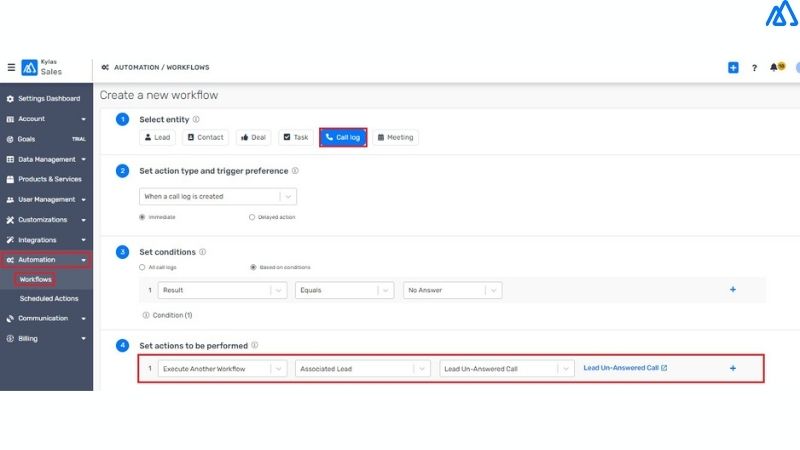The image size is (800, 450).
Task: Click info icon beside trigger preference heading
Action: tap(295, 171)
